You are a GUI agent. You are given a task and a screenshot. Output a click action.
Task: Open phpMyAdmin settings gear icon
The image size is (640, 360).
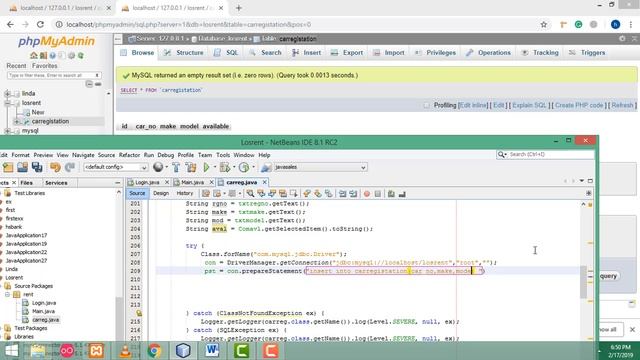pyautogui.click(x=71, y=56)
